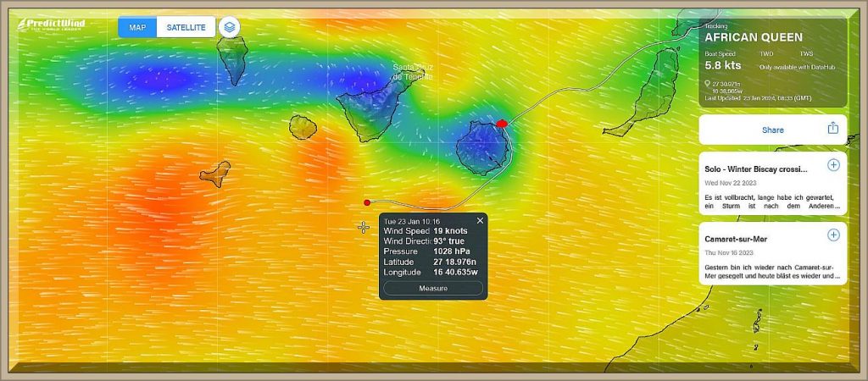Click the location pin icon under boat speed
868x381 pixels.
[x=708, y=84]
